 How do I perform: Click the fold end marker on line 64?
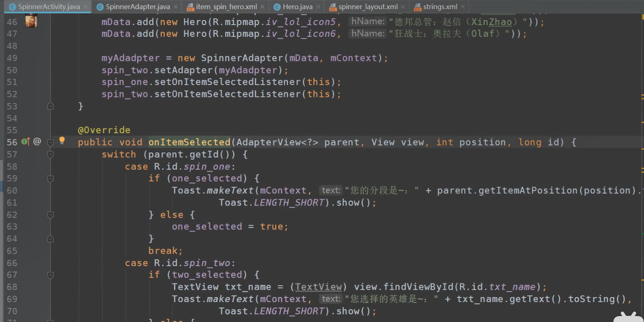point(50,239)
